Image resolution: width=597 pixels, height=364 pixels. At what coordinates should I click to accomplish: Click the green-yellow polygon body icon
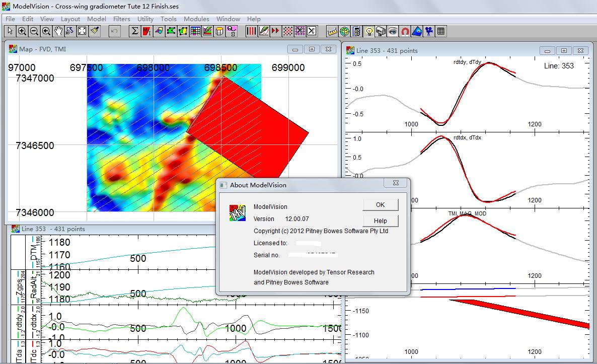[183, 31]
